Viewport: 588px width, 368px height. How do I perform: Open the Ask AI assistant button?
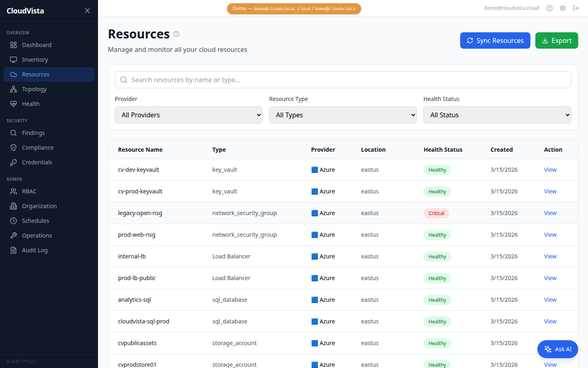click(557, 349)
